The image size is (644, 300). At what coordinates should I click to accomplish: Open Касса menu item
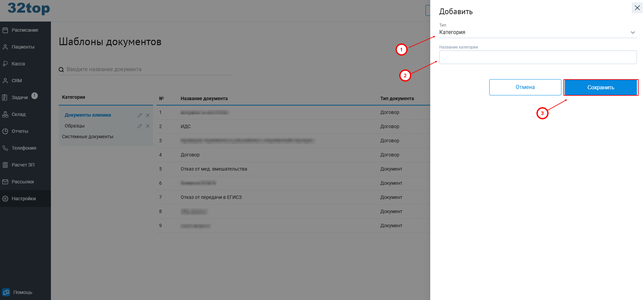(18, 64)
